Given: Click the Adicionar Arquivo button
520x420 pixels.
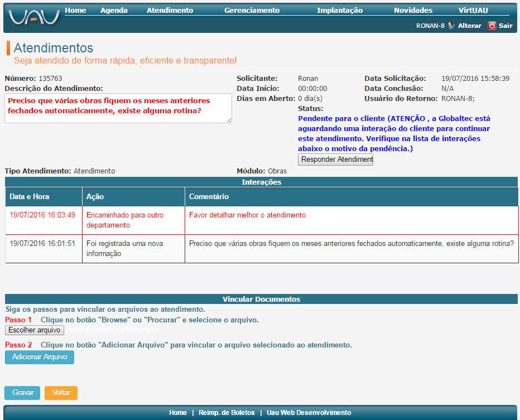Looking at the screenshot, I should (40, 357).
